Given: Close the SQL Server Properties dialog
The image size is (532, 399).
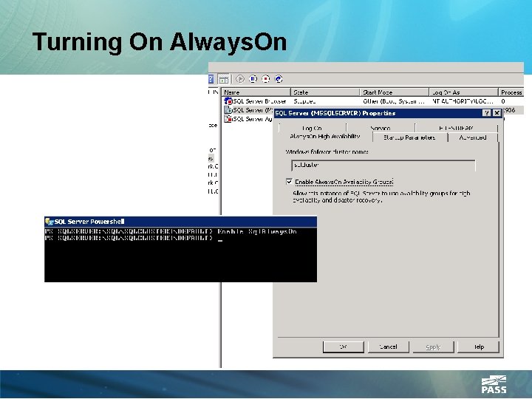Looking at the screenshot, I should [x=497, y=113].
